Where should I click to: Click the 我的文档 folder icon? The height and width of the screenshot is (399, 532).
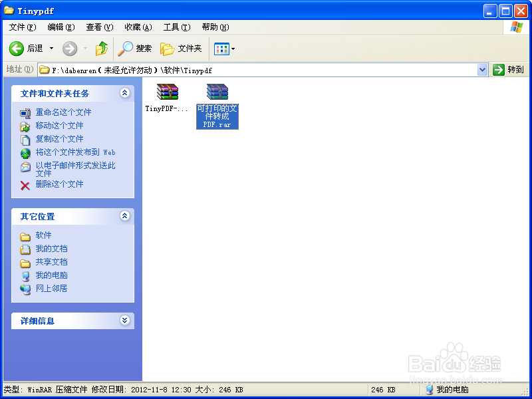coord(25,250)
